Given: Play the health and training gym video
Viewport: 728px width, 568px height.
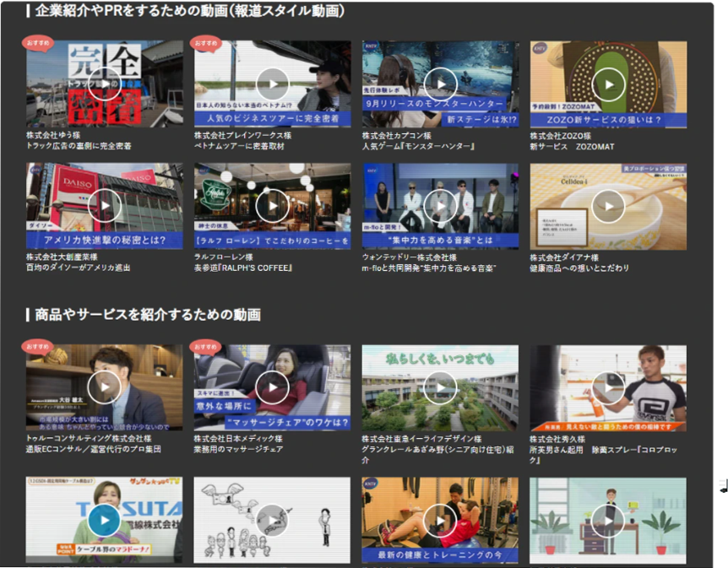Looking at the screenshot, I should [440, 520].
